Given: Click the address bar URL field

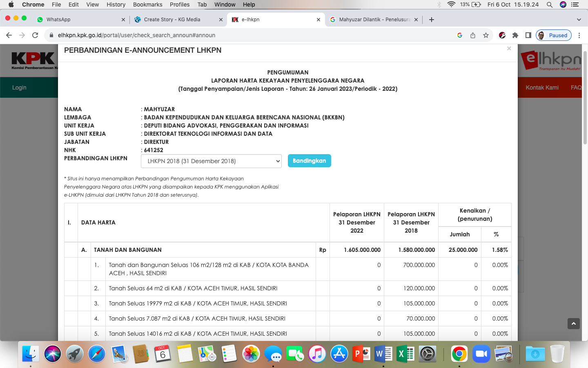Looking at the screenshot, I should (x=245, y=35).
